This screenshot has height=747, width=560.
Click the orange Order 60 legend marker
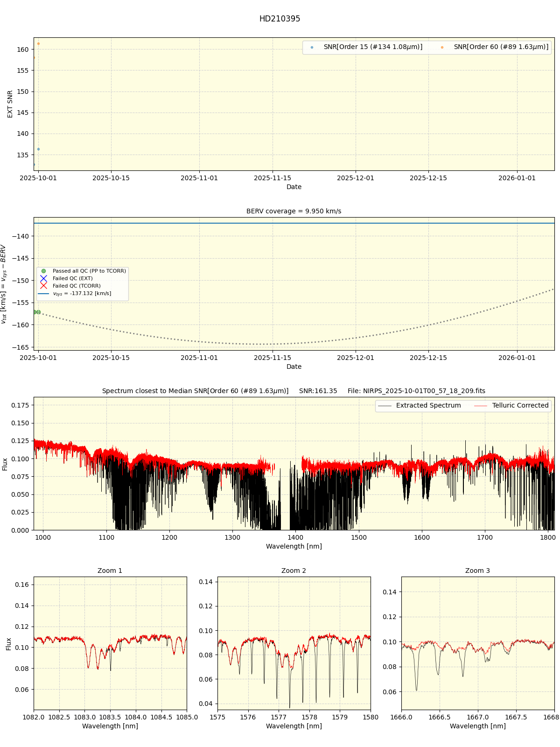(x=442, y=47)
